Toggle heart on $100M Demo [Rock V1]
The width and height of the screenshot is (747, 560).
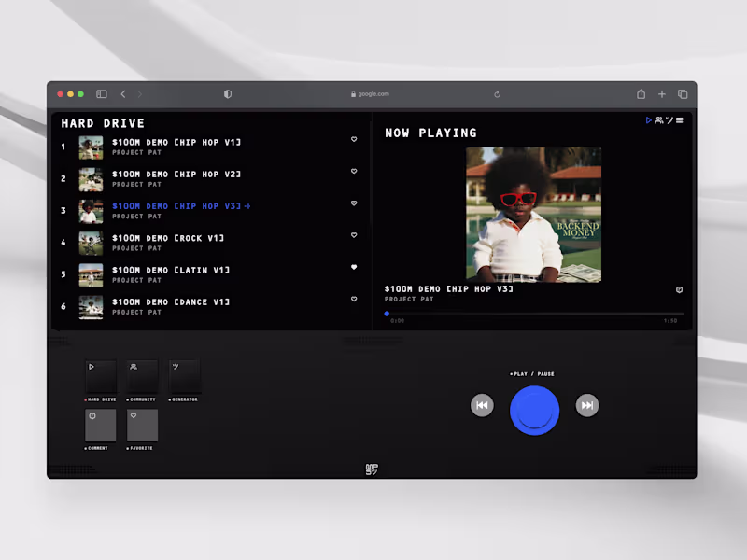pos(354,235)
